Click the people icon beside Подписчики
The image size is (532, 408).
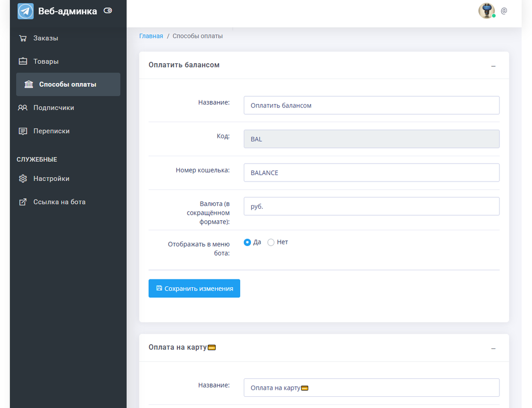point(23,108)
